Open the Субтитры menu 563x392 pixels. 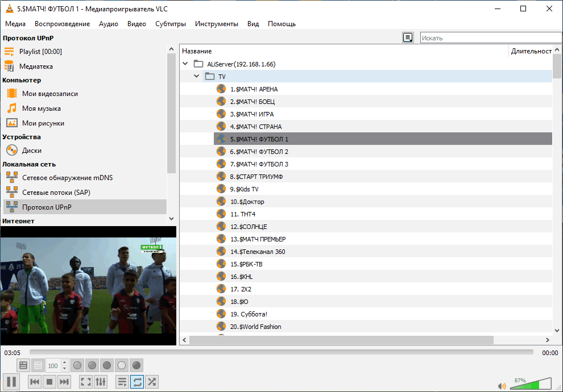click(x=171, y=24)
